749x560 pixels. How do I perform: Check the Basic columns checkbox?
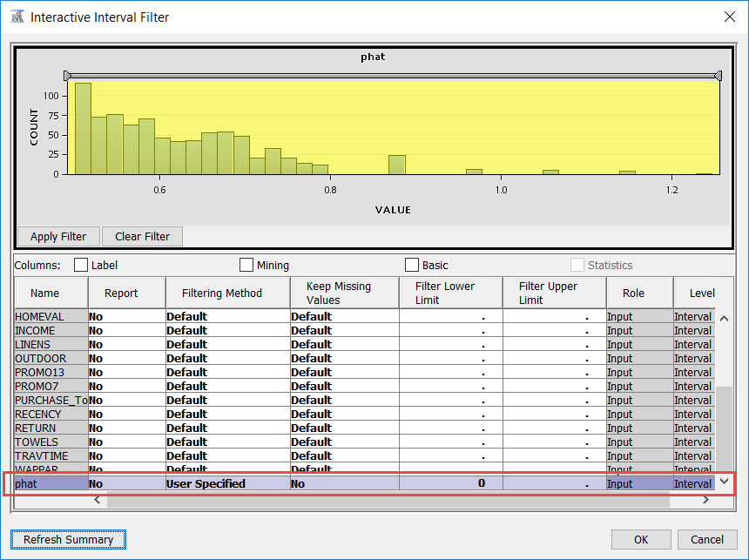coord(412,265)
